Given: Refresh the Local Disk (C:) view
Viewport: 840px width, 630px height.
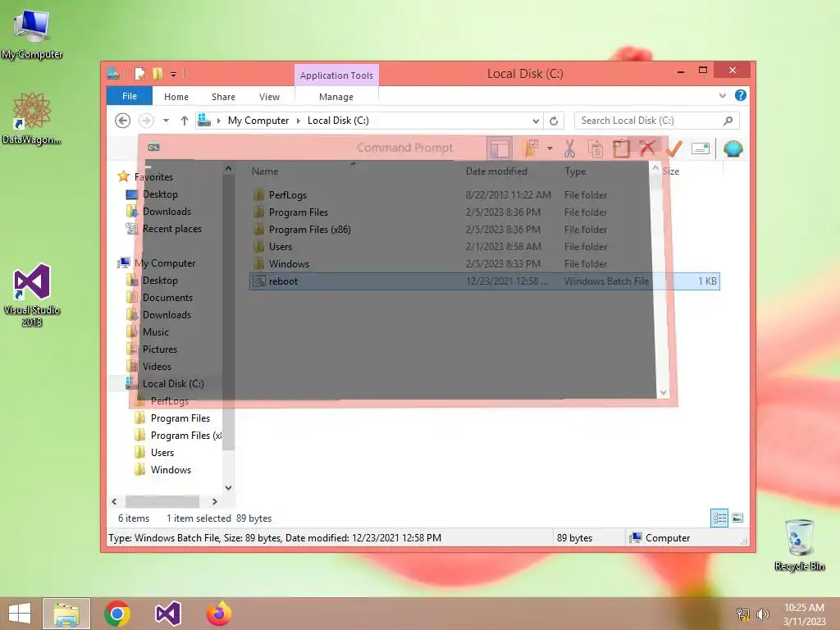Looking at the screenshot, I should [554, 121].
